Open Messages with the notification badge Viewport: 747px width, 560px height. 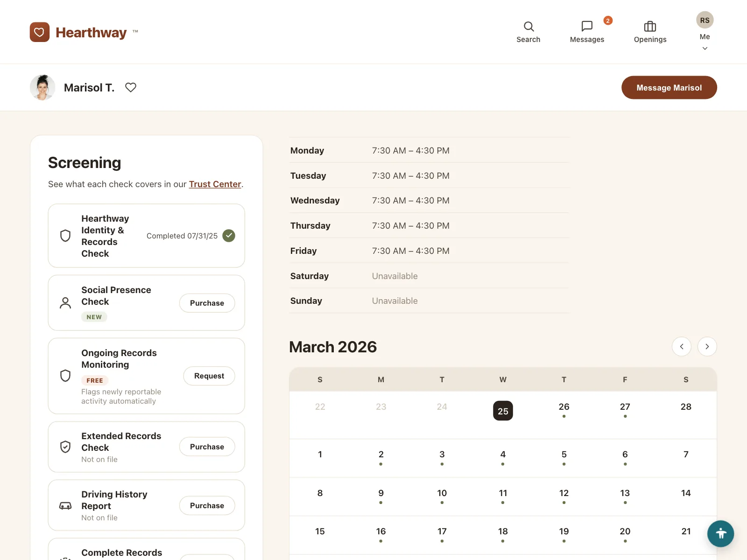(587, 32)
